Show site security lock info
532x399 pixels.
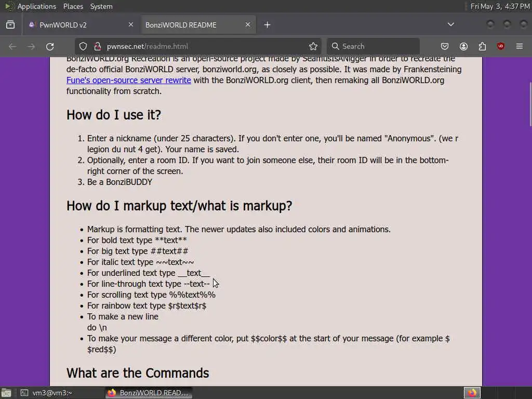(98, 46)
